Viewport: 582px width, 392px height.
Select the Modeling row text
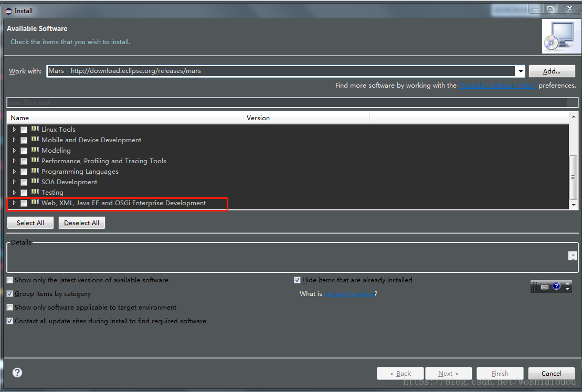56,150
